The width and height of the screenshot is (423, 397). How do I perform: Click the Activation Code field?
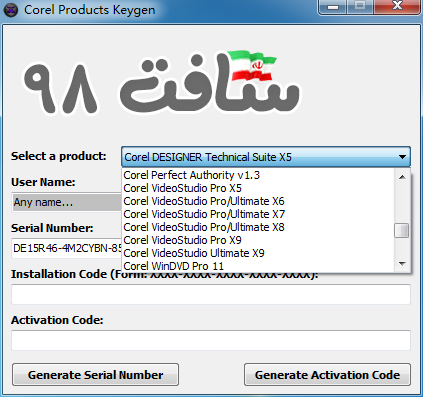pyautogui.click(x=211, y=340)
